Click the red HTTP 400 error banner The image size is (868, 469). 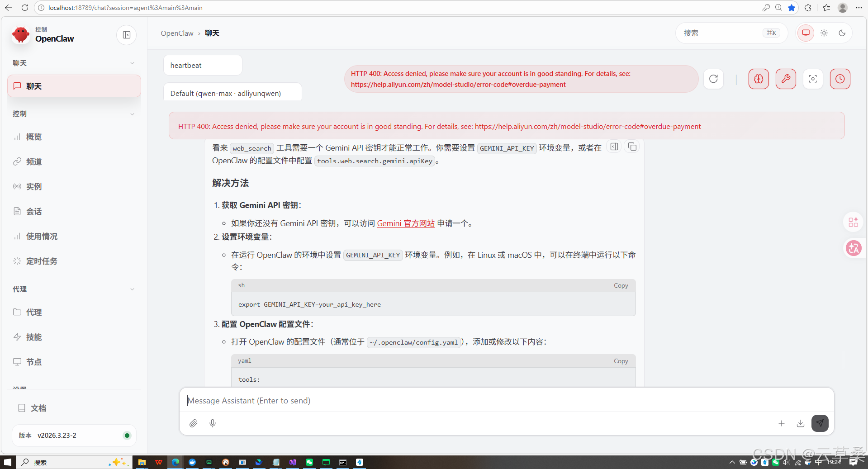(507, 126)
